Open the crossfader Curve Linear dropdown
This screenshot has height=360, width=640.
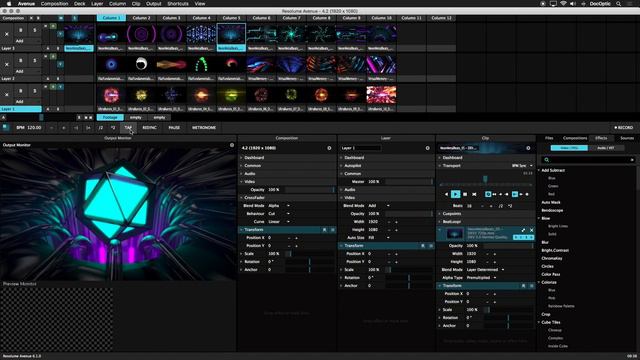(x=279, y=222)
